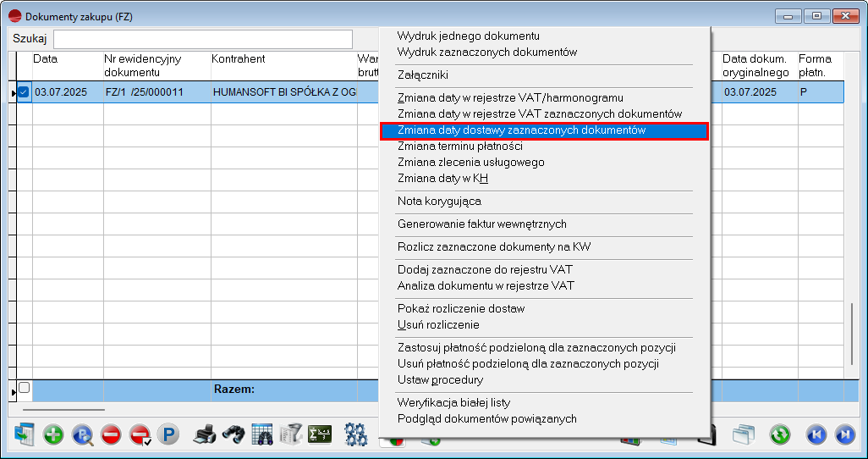Open Podgląd dokumentów powiązanych
The width and height of the screenshot is (868, 459).
487,418
